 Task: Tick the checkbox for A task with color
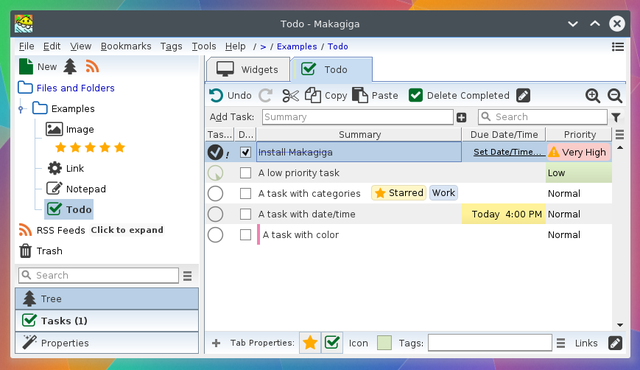(245, 235)
